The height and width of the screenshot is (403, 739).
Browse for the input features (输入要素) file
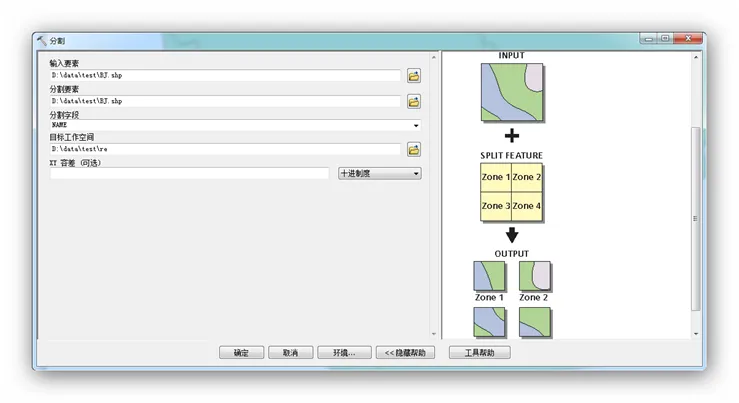413,76
